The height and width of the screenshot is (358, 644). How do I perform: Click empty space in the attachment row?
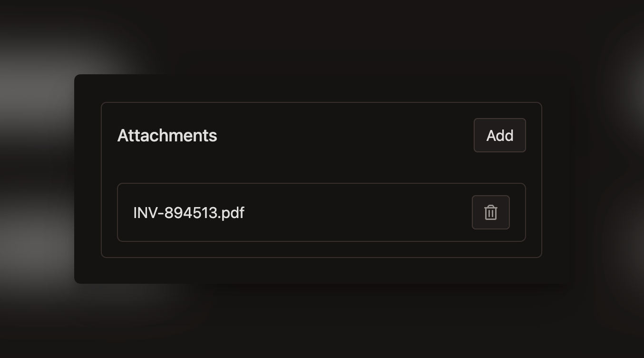click(x=357, y=212)
